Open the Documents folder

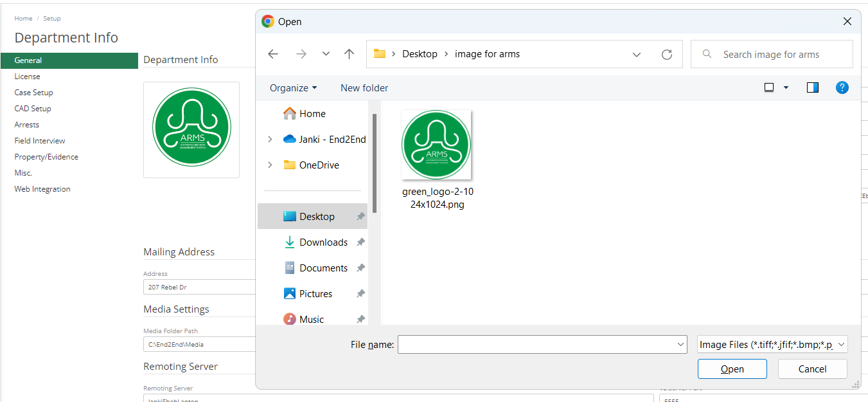pos(323,268)
